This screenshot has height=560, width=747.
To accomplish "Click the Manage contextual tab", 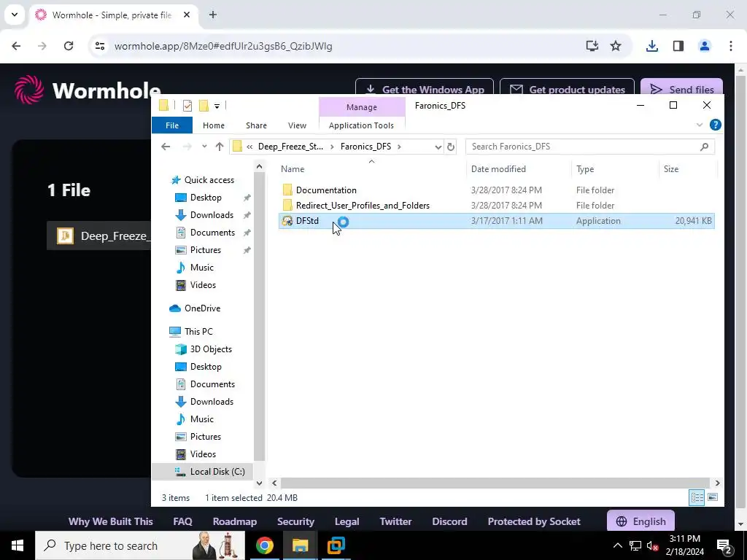I will [x=362, y=107].
